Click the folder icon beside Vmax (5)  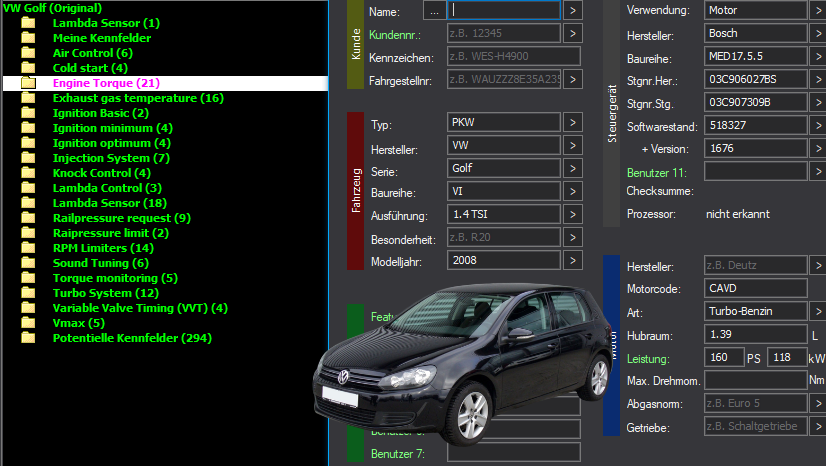28,323
